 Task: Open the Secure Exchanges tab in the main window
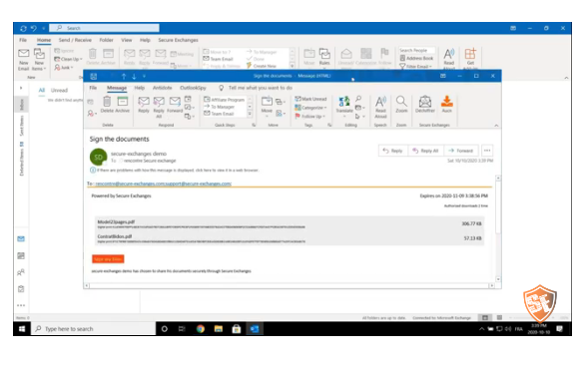pyautogui.click(x=178, y=40)
